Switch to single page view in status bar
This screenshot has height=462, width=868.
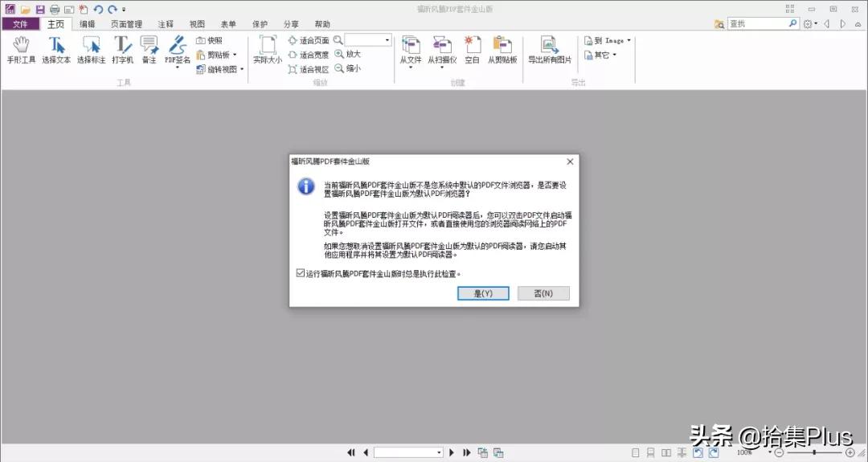tap(636, 452)
